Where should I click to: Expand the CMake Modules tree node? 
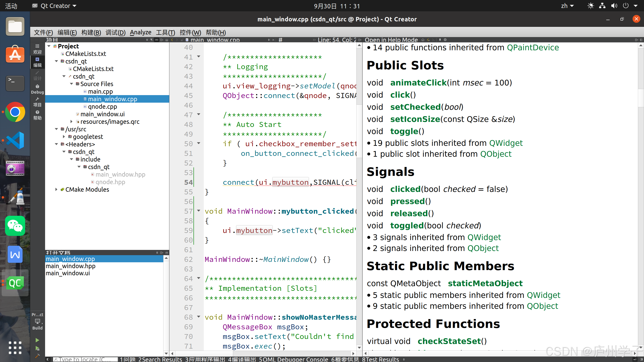click(56, 189)
